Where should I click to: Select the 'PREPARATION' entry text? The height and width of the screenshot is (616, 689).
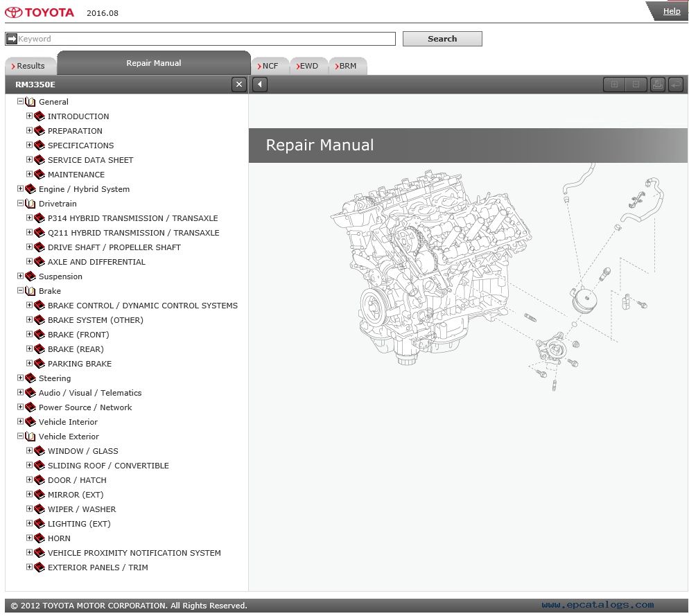click(75, 131)
